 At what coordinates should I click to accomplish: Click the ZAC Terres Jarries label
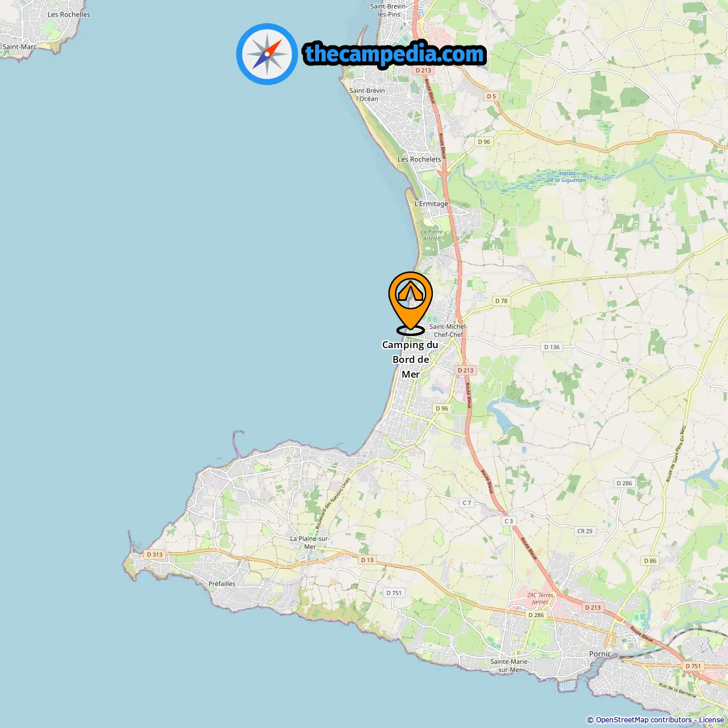540,598
